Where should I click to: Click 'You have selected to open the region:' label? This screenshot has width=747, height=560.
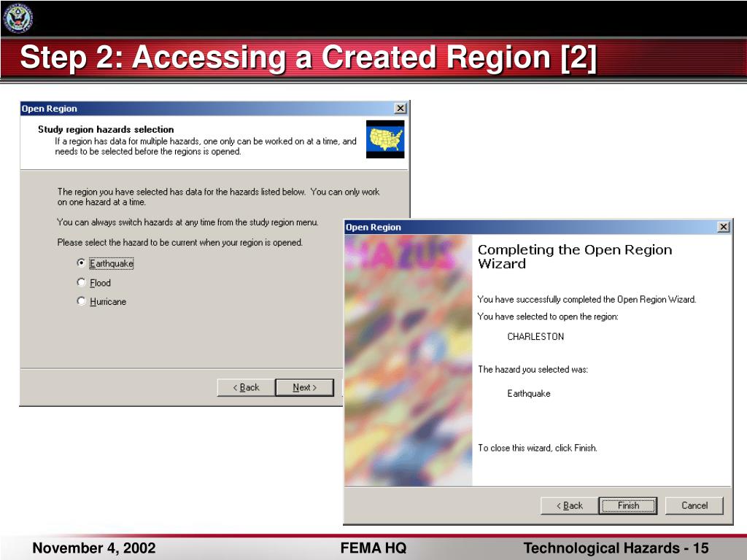[x=548, y=316]
